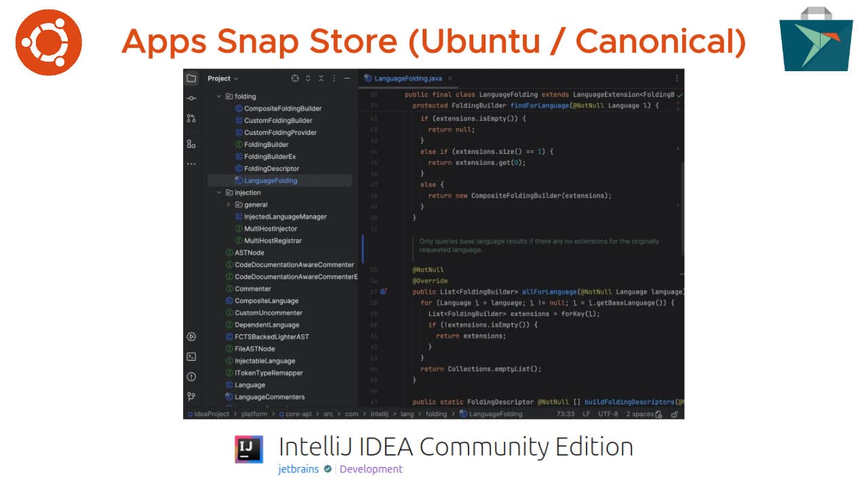Select MultiHostRegistrar in project tree

(268, 241)
